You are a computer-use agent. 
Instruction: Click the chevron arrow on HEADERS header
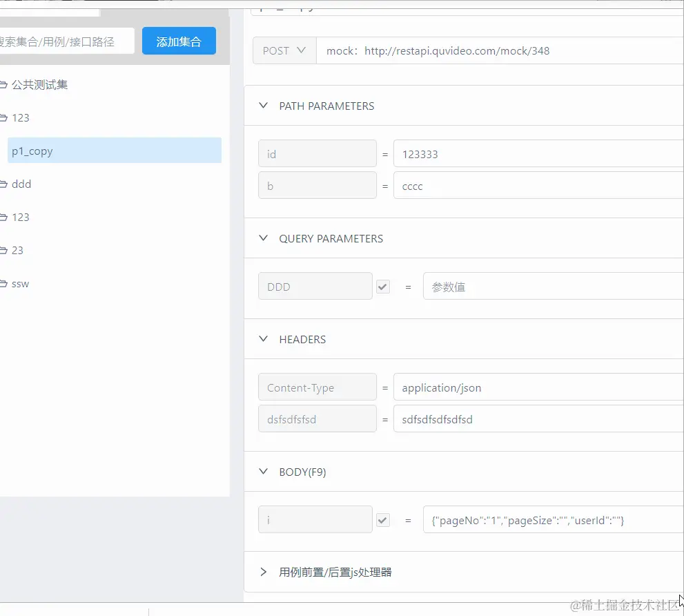point(263,339)
